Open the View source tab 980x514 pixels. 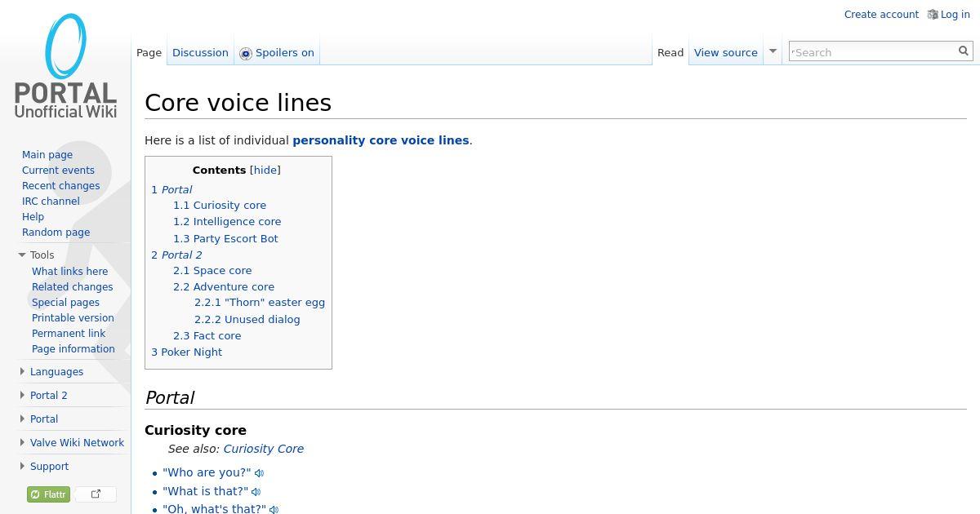(x=726, y=53)
